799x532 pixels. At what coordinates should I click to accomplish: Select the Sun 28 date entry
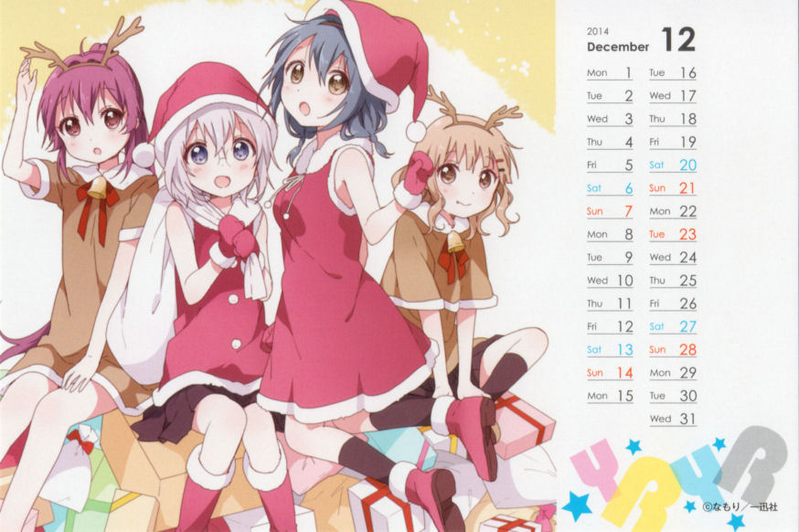pos(673,349)
